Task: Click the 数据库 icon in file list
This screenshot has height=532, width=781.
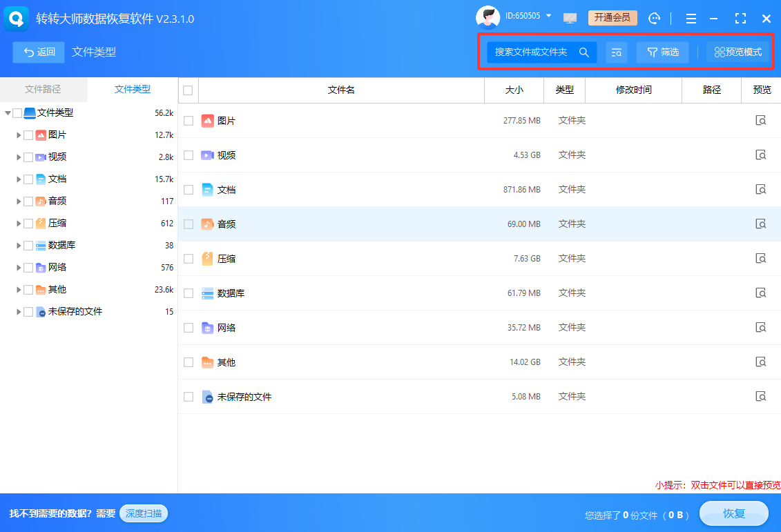Action: pos(207,293)
